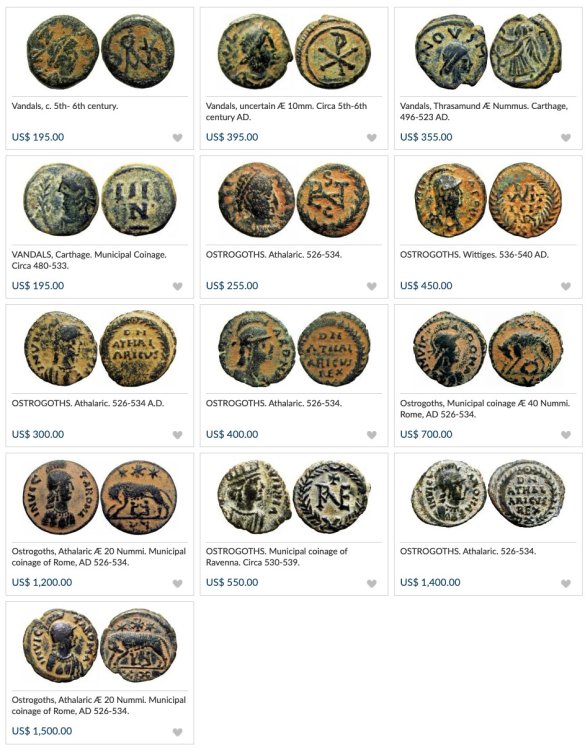Favorite the US$ 195.00 Vandals 5th-6th century coin
This screenshot has width=585, height=750.
[x=177, y=138]
